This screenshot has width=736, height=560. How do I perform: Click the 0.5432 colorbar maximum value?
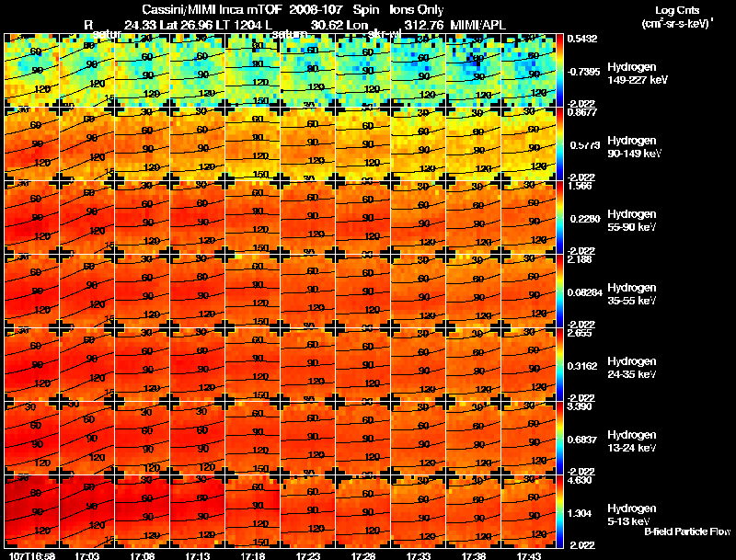pos(582,39)
